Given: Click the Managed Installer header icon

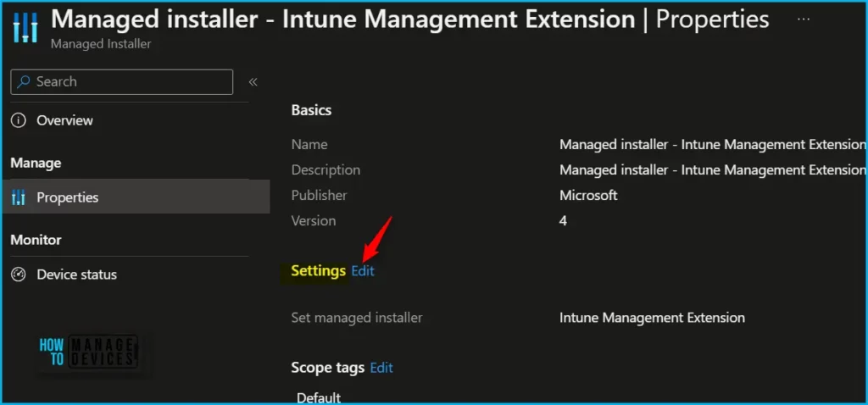Looking at the screenshot, I should tap(25, 27).
